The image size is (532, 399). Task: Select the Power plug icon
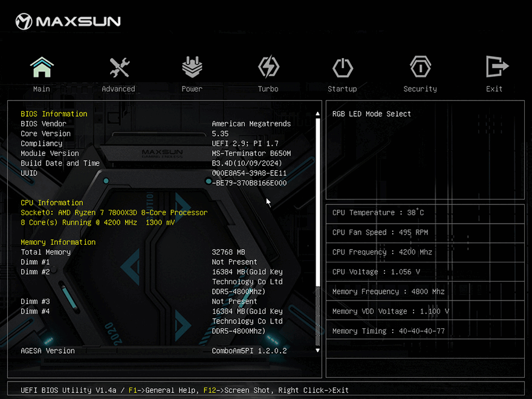coord(192,67)
